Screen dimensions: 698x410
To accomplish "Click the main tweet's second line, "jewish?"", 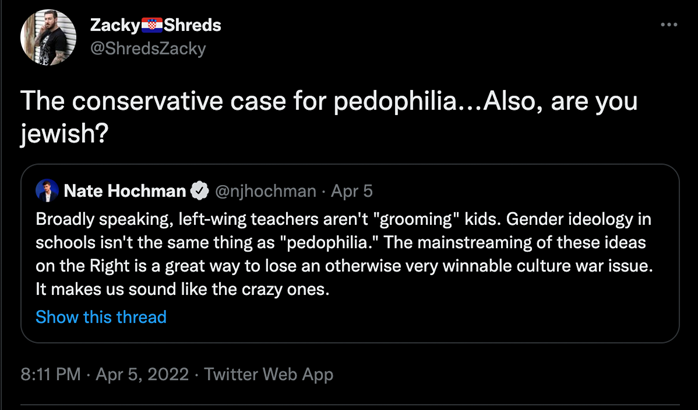I will [x=63, y=135].
